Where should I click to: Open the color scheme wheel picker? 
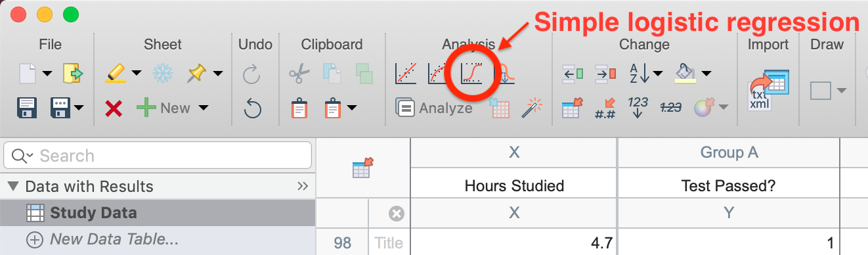705,108
